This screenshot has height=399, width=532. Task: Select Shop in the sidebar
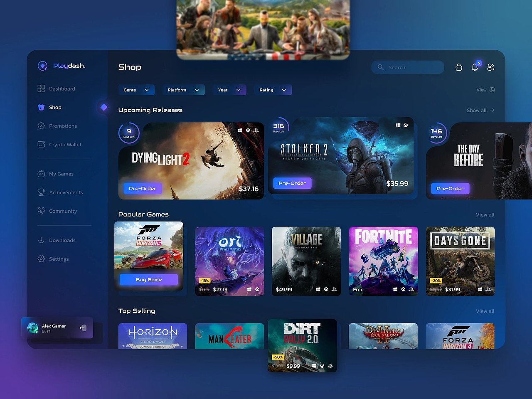[x=55, y=107]
